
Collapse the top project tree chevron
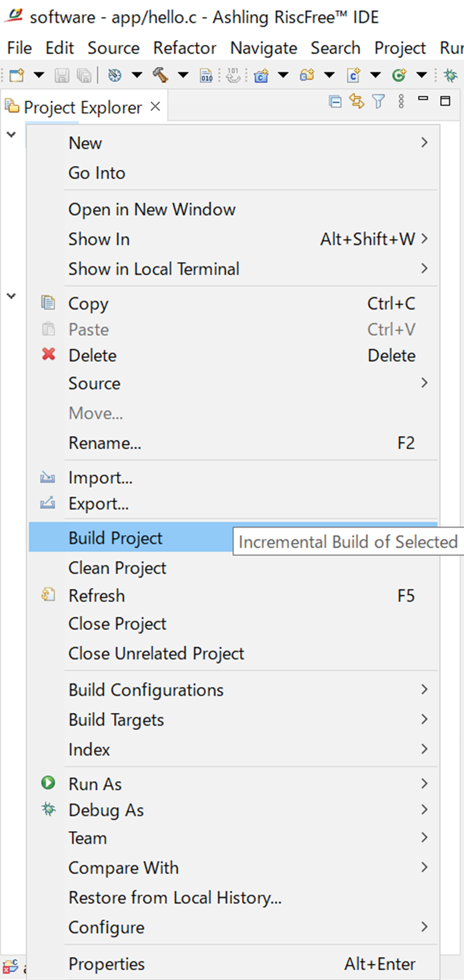click(10, 134)
